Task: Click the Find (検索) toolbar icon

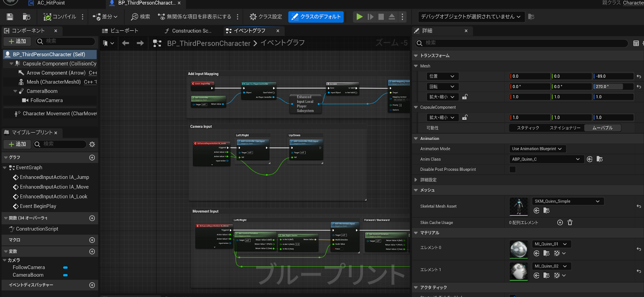Action: [140, 17]
